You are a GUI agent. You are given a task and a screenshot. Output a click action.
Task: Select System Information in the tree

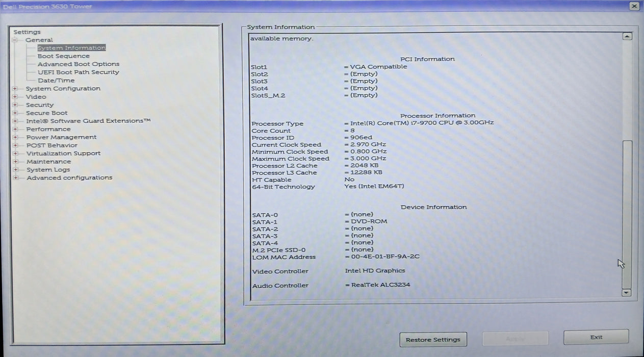coord(71,48)
